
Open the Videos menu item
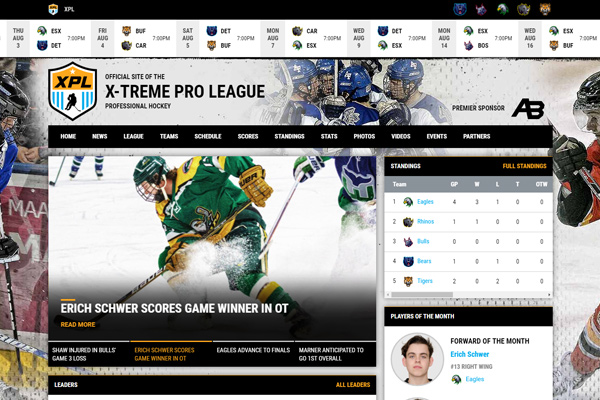click(x=400, y=136)
